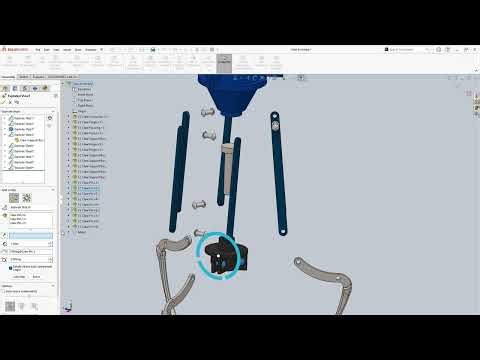Click the Reset button
Image resolution: width=480 pixels, height=360 pixels.
36,277
